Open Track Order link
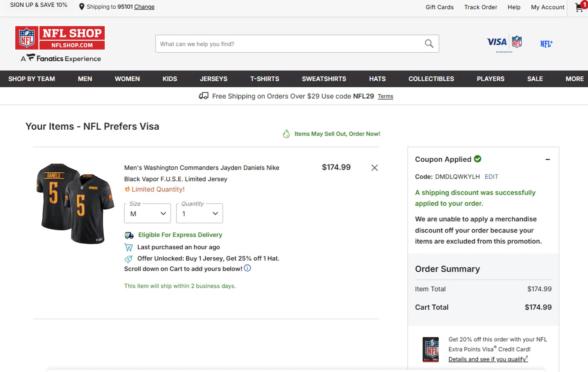The height and width of the screenshot is (372, 588). [481, 7]
